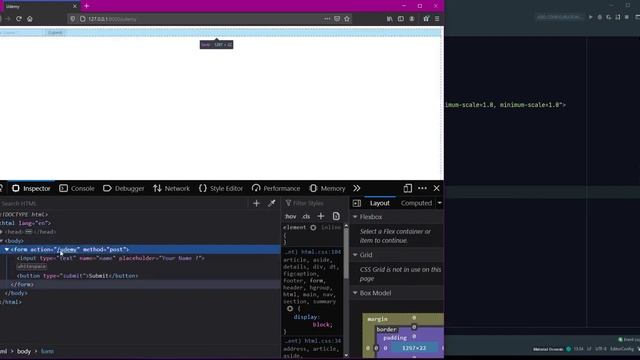The height and width of the screenshot is (360, 640).
Task: Toggle Firefox sidebar view icon
Action: (x=401, y=19)
